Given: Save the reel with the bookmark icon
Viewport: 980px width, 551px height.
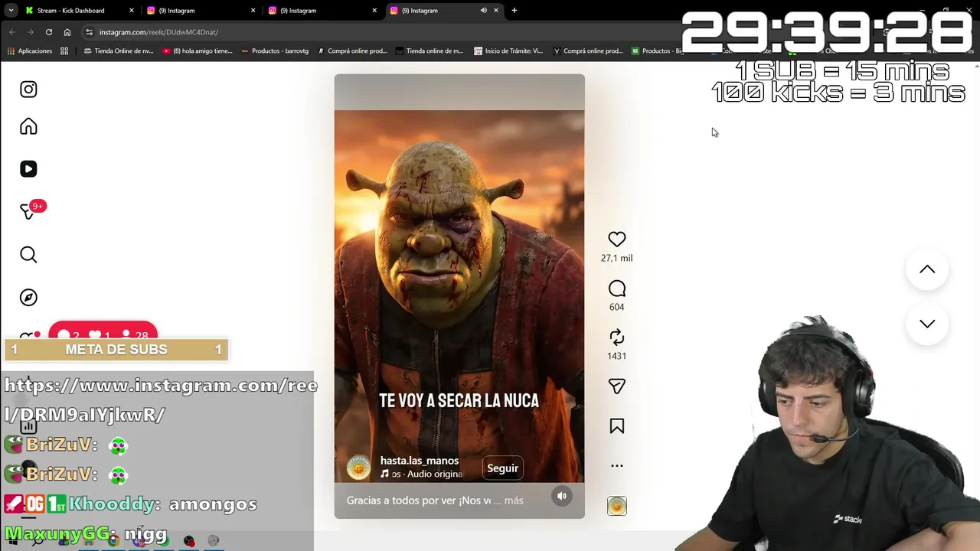Looking at the screenshot, I should click(x=616, y=426).
